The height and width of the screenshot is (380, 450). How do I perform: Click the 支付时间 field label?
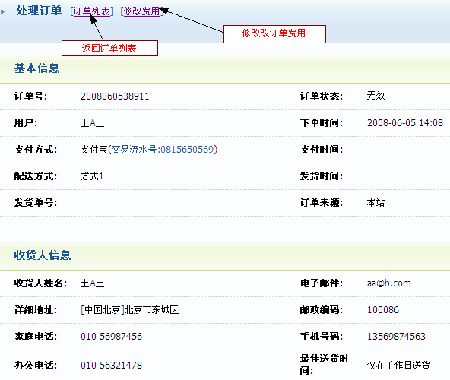coord(322,149)
